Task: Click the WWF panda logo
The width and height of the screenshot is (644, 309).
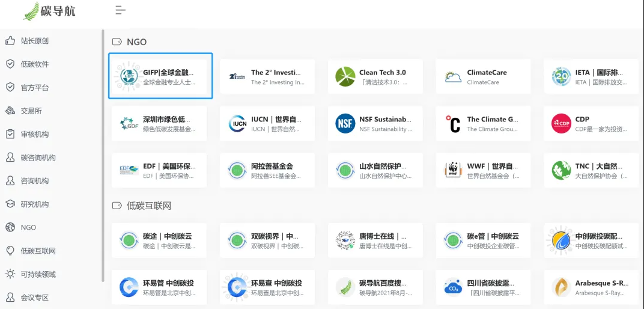Action: pyautogui.click(x=453, y=170)
